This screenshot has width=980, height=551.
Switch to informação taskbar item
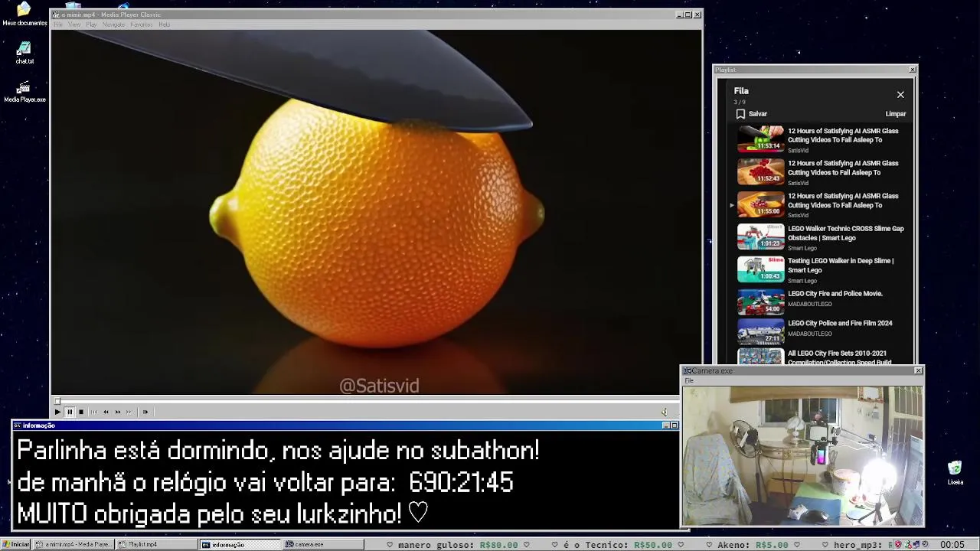(x=240, y=545)
